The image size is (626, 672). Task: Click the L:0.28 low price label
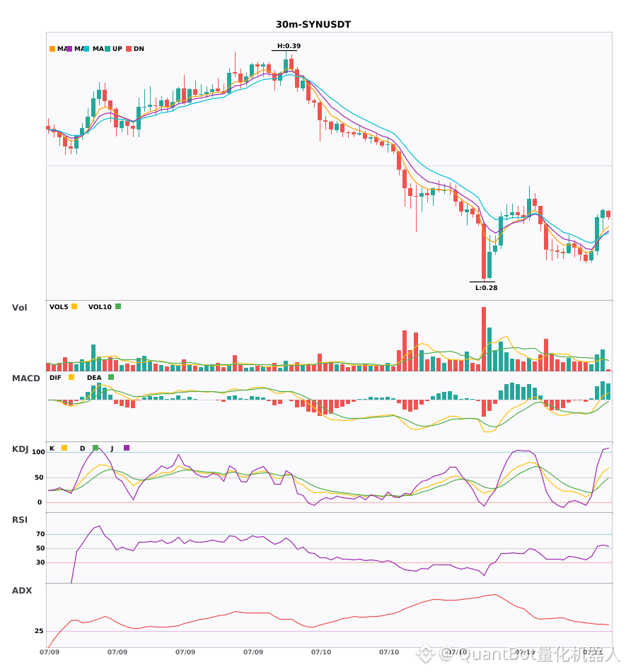[x=487, y=288]
